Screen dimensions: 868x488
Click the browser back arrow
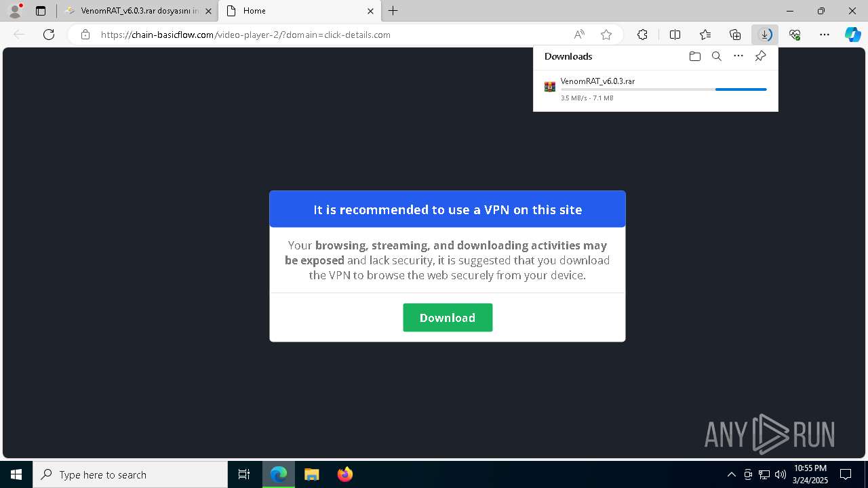coord(19,35)
